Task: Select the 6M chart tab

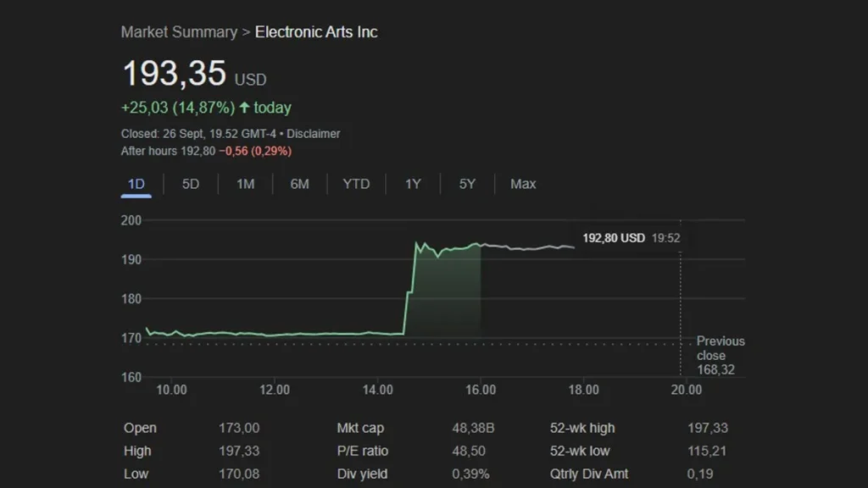Action: (299, 184)
